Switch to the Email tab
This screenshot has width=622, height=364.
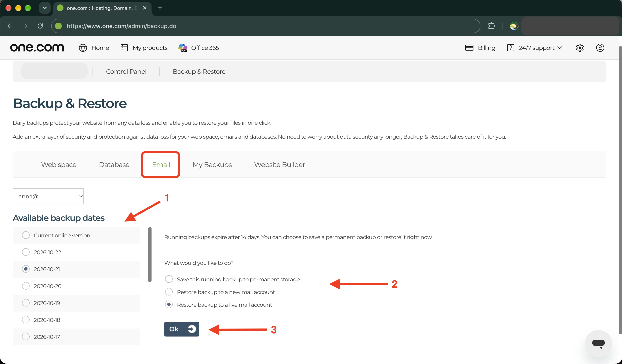tap(161, 165)
